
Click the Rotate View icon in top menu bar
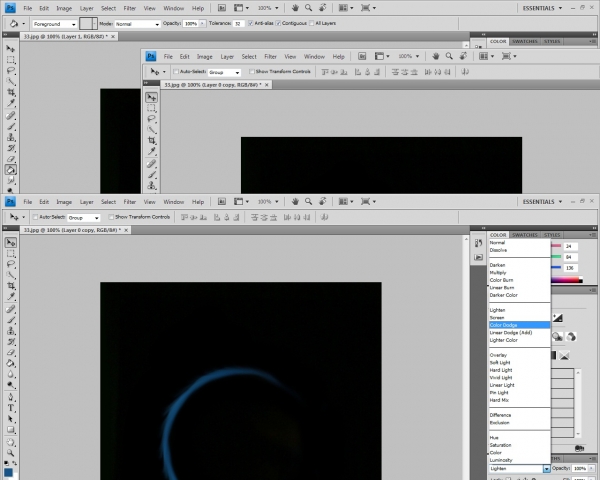(323, 8)
